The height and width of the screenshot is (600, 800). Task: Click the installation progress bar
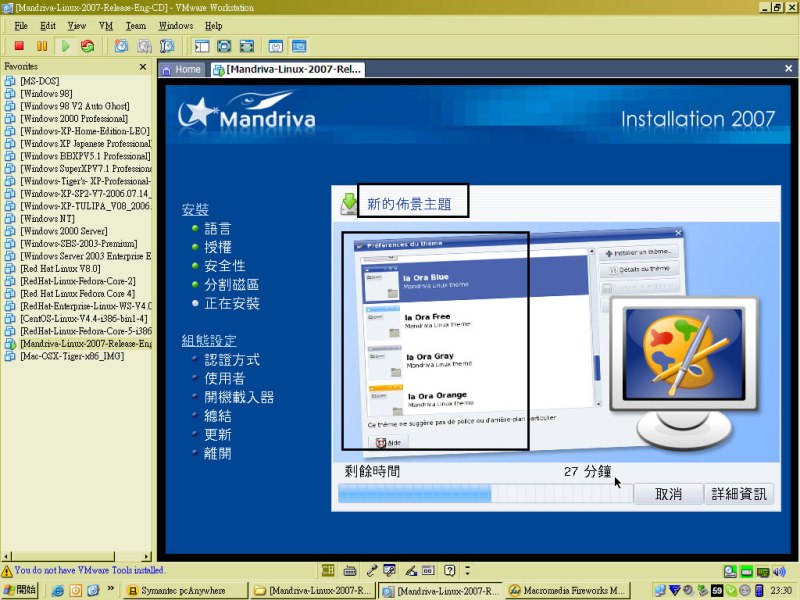click(485, 493)
